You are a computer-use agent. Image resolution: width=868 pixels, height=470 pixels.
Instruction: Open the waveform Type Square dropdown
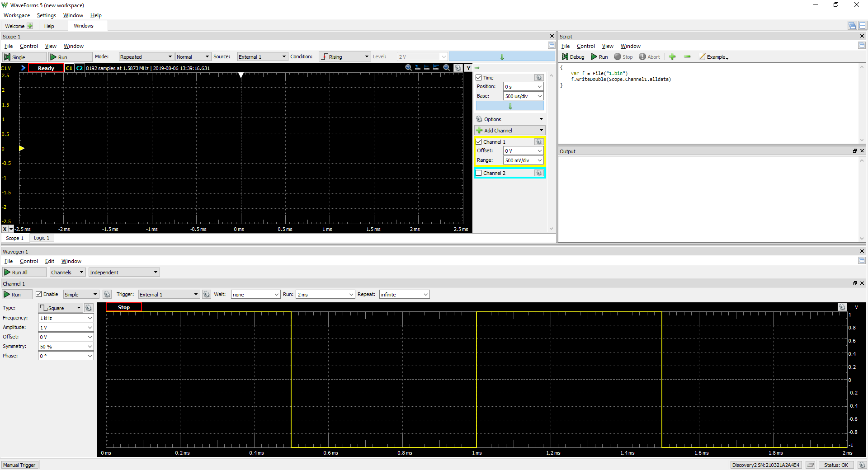pyautogui.click(x=60, y=308)
